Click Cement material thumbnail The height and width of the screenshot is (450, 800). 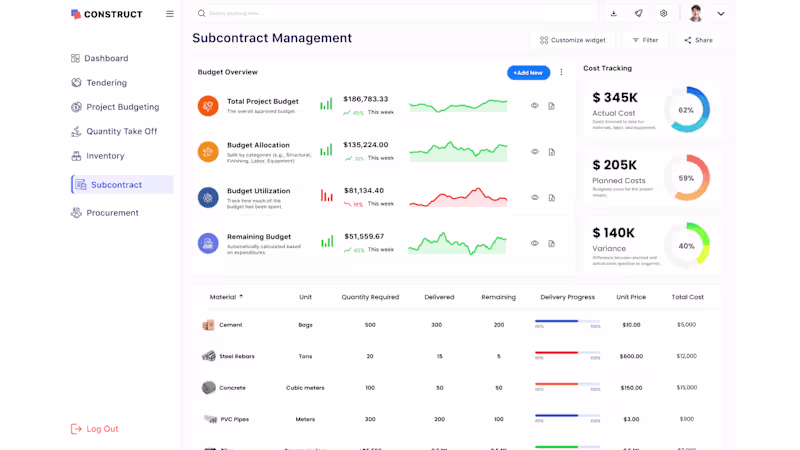(208, 325)
